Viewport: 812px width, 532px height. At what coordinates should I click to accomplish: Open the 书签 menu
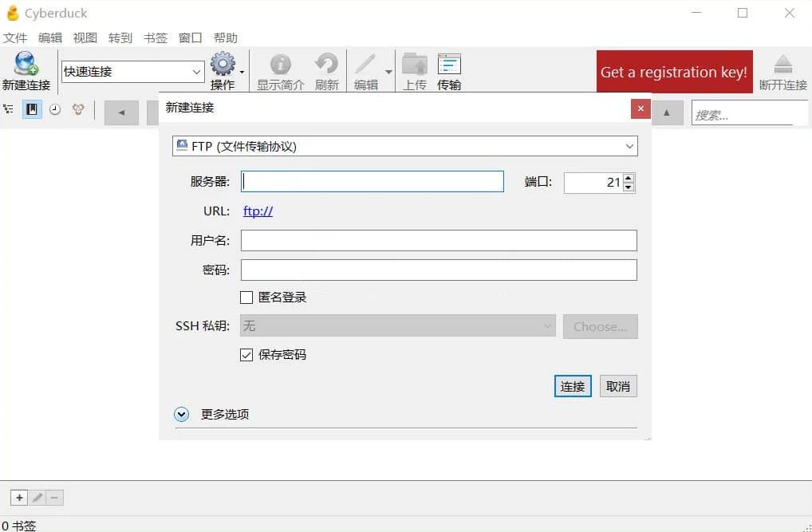[x=156, y=37]
